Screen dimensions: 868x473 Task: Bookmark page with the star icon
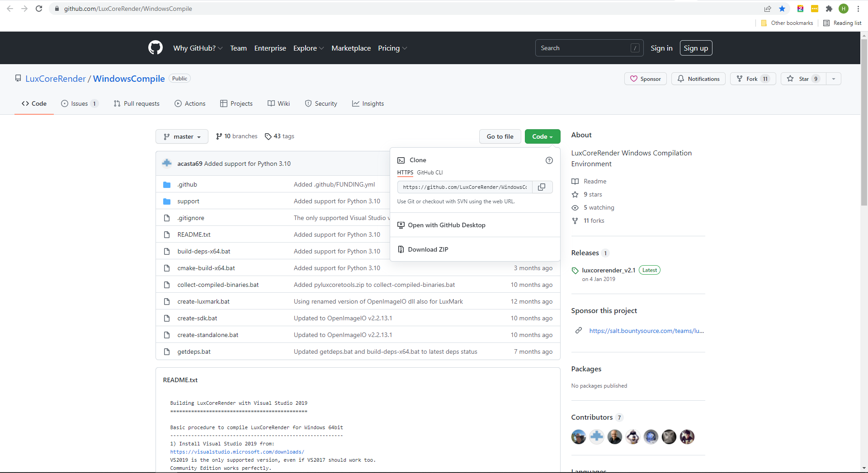coord(782,9)
